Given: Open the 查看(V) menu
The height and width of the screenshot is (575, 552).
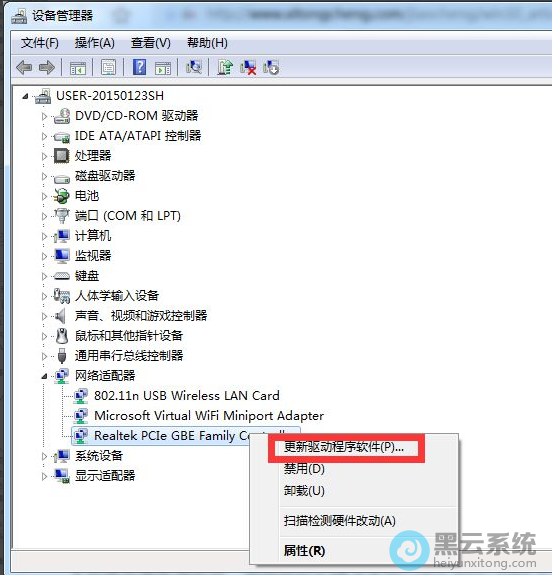Looking at the screenshot, I should [x=151, y=43].
